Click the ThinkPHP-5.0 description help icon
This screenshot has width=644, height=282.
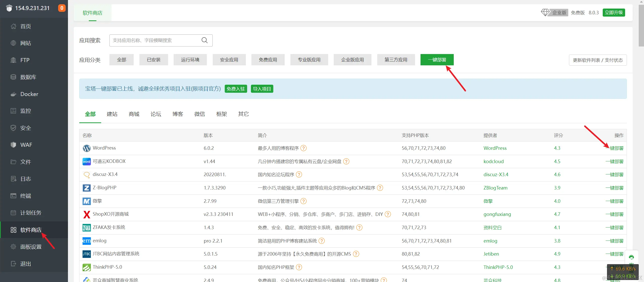point(299,267)
